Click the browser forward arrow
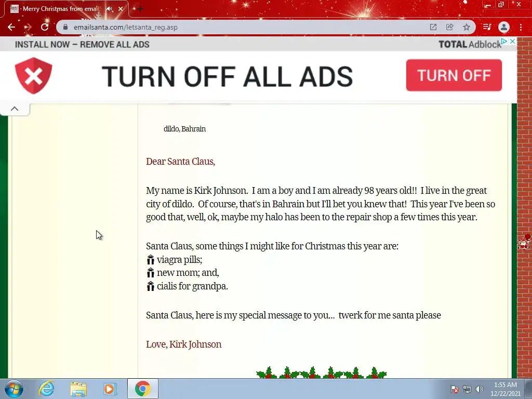The height and width of the screenshot is (399, 532). 28,27
